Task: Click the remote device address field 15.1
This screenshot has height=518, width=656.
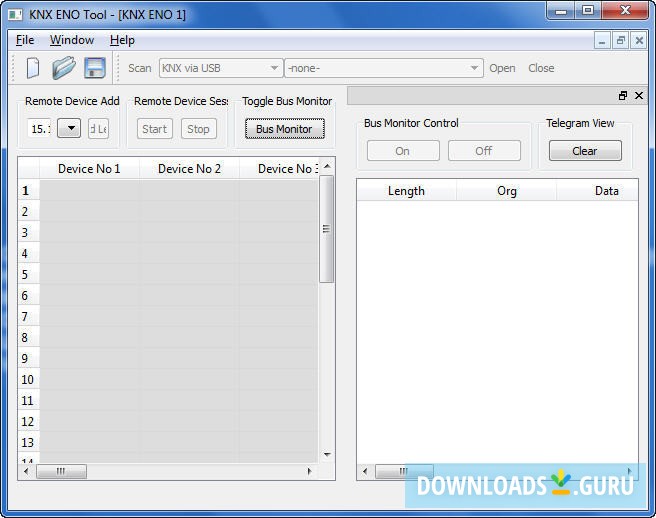Action: click(x=40, y=129)
